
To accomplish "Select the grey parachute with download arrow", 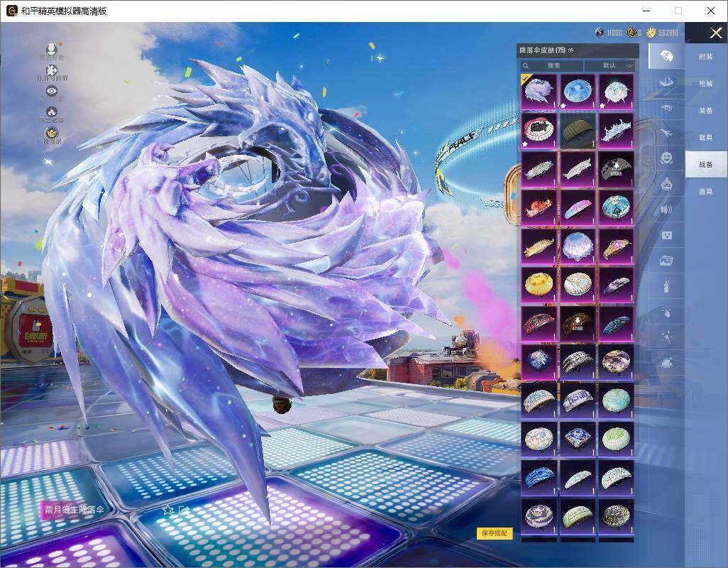I will click(x=616, y=169).
